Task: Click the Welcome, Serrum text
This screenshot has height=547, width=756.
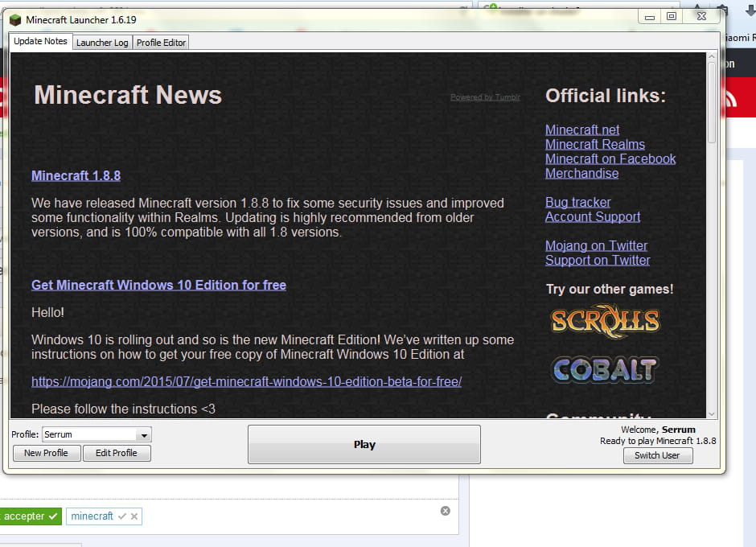Action: 658,430
